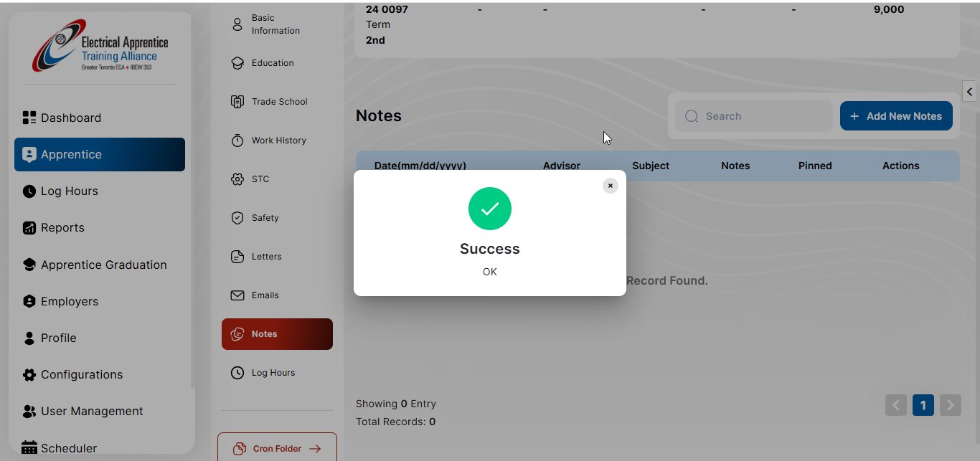The image size is (980, 461).
Task: Click the Log Hours clock icon in main sidebar
Action: coord(29,191)
